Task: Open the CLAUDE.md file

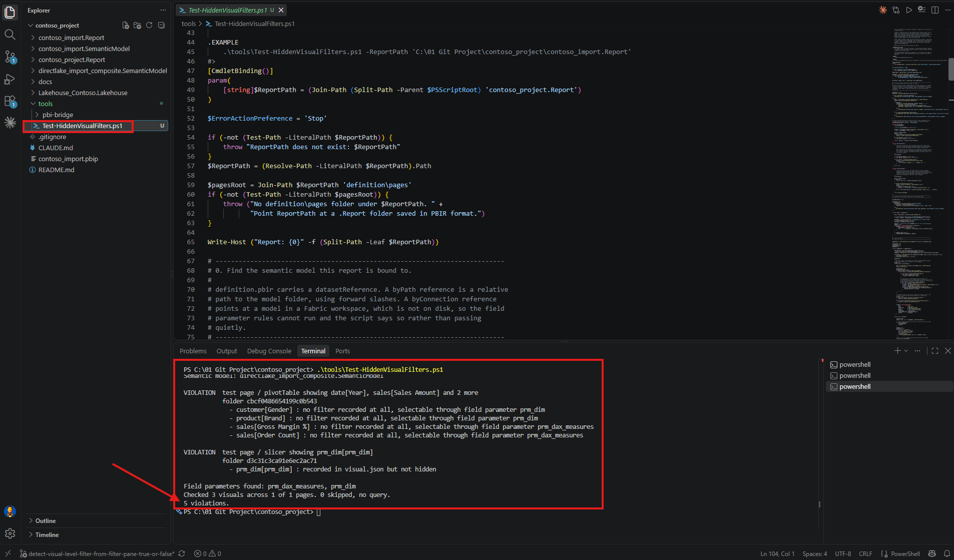Action: (56, 148)
